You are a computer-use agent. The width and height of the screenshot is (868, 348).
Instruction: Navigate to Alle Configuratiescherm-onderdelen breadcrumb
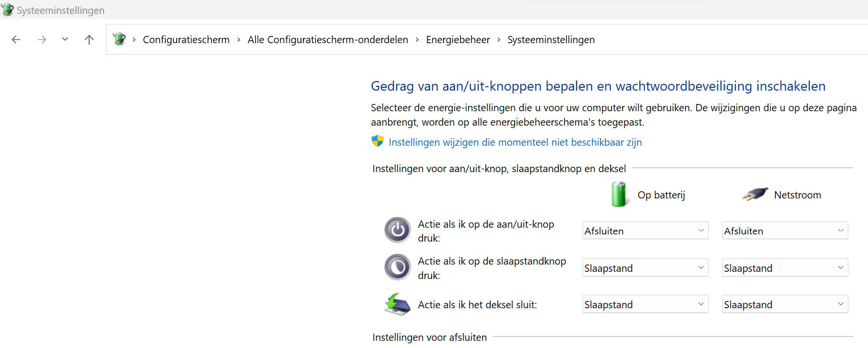(x=328, y=40)
